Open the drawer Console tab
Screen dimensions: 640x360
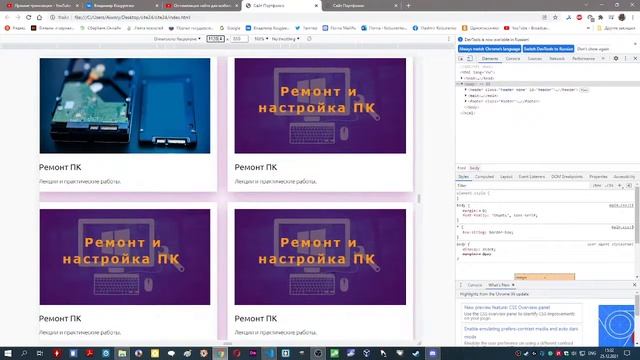(x=475, y=285)
